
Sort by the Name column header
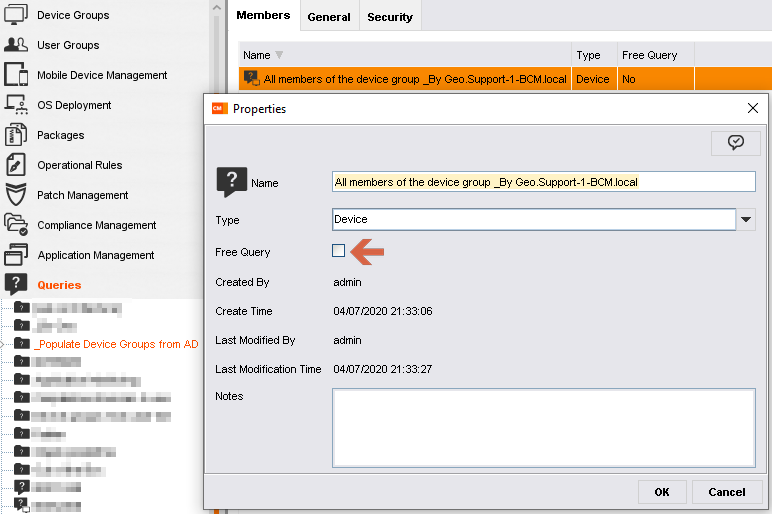257,55
